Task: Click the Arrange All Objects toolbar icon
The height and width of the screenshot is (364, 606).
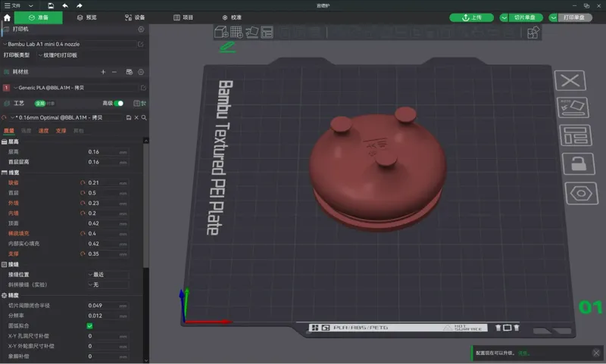Action: tap(267, 32)
